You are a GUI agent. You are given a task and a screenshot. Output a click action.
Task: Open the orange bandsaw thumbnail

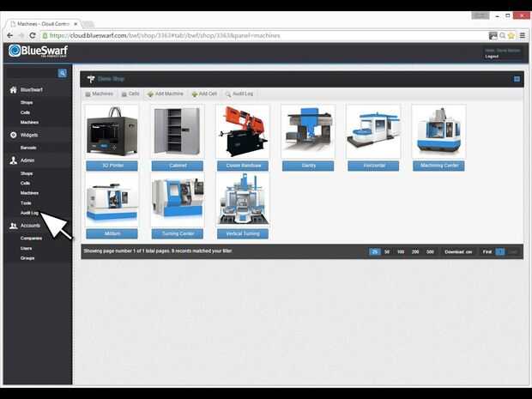[243, 131]
